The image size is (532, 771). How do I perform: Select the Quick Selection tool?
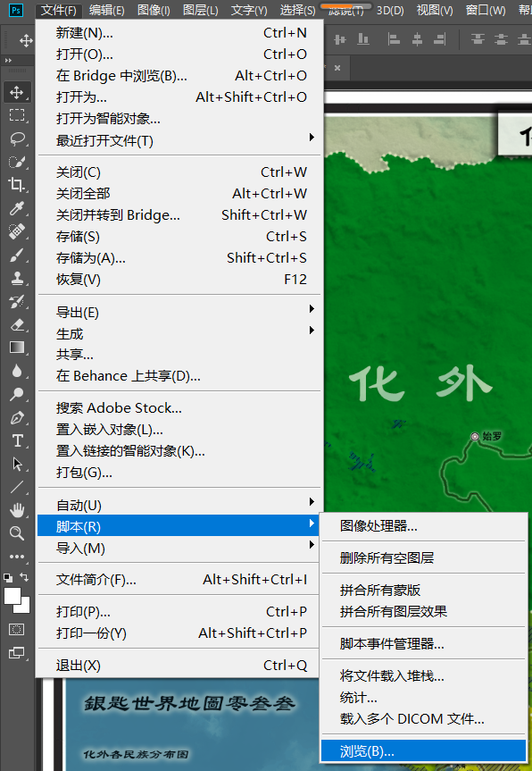pos(17,162)
